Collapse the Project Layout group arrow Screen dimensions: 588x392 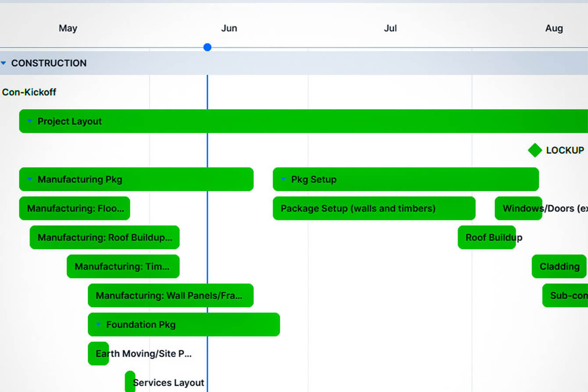30,121
